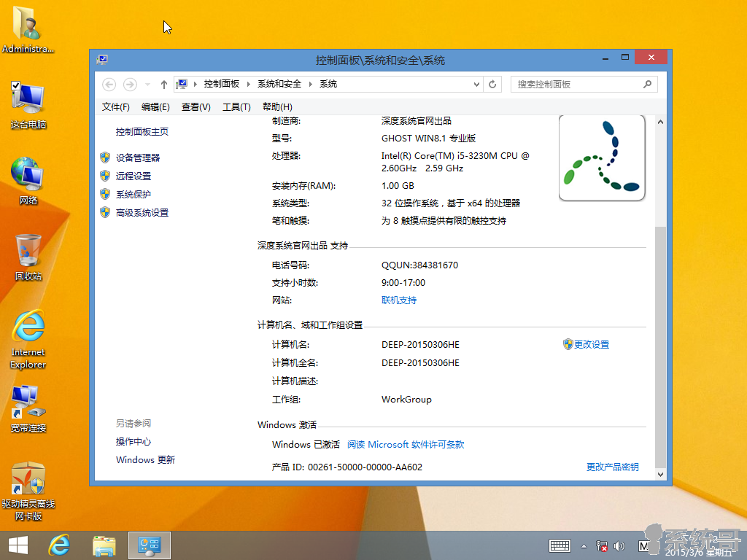Expand the arrow after 控制面板 breadcrumb
Screen dimensions: 747x560
click(248, 85)
